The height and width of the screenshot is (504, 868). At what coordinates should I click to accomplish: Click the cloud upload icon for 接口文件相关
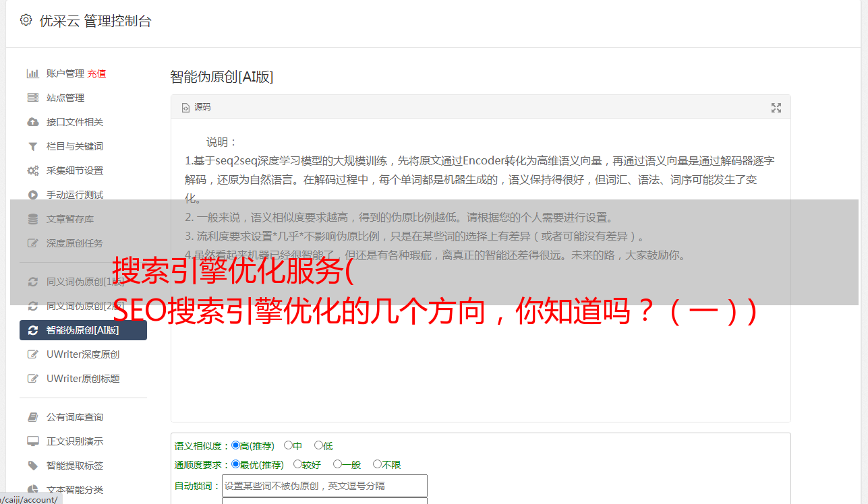coord(32,122)
